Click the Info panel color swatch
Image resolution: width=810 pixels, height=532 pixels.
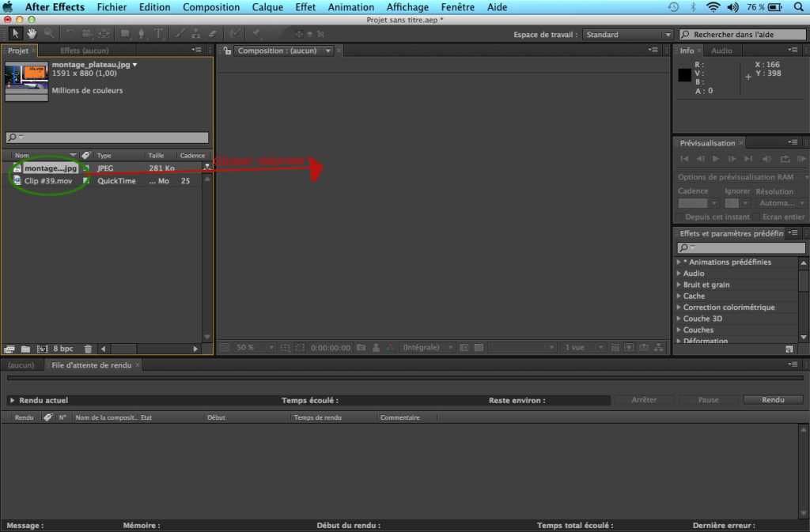click(684, 75)
